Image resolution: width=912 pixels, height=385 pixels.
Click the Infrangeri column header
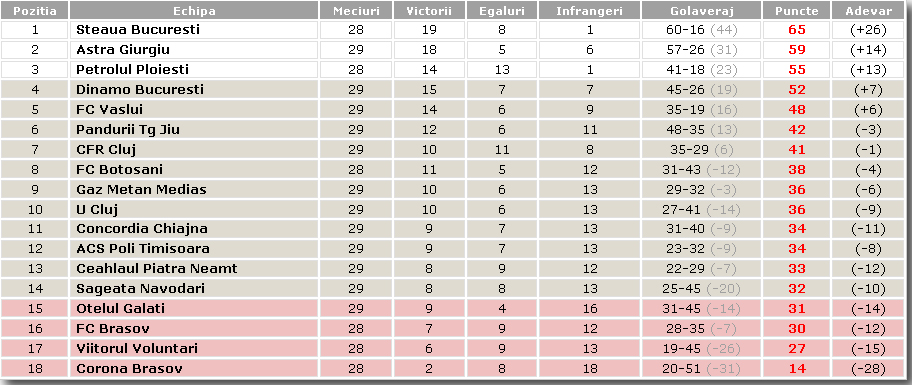(589, 11)
